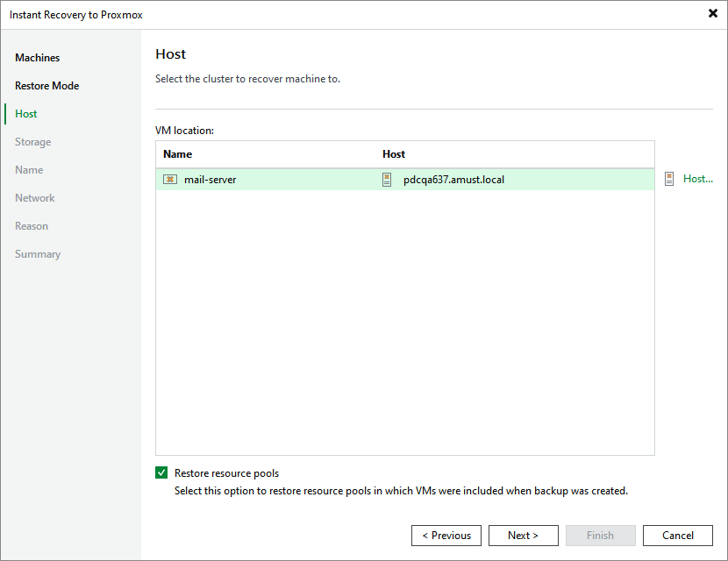Open the Machines wizard step
The height and width of the screenshot is (561, 728).
(37, 58)
